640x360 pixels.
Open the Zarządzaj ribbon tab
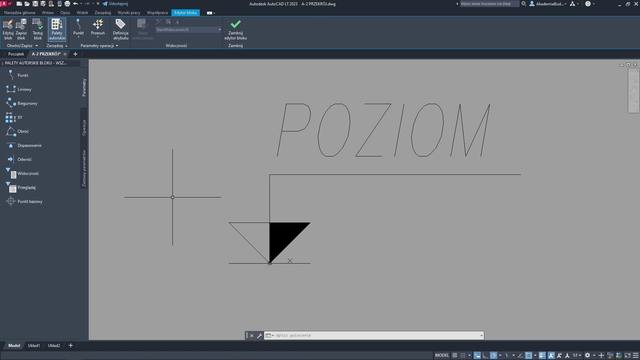pyautogui.click(x=103, y=13)
